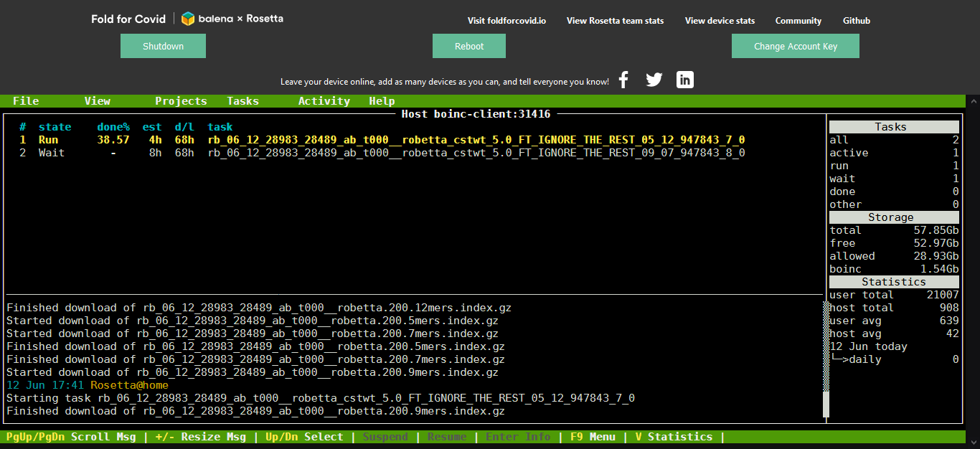Go to the Community link
980x449 pixels.
(798, 21)
